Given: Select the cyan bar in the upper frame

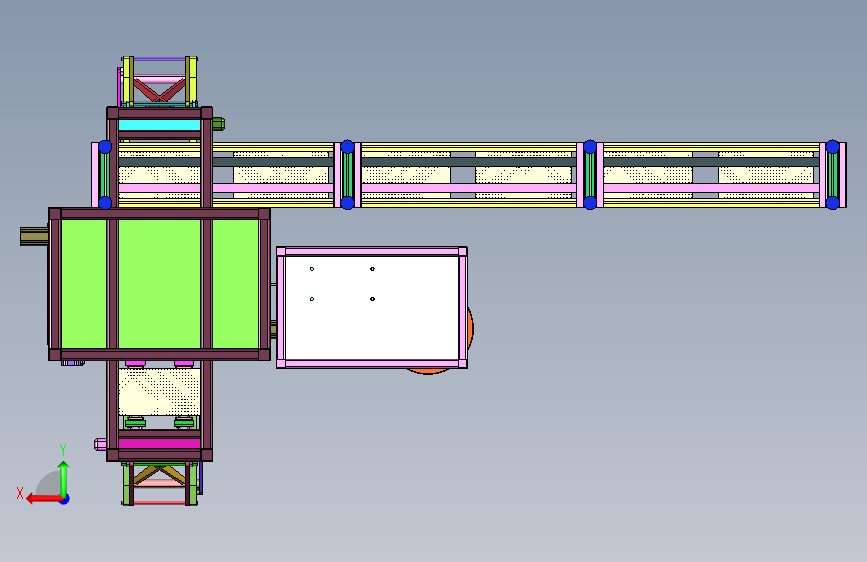Looking at the screenshot, I should 159,125.
